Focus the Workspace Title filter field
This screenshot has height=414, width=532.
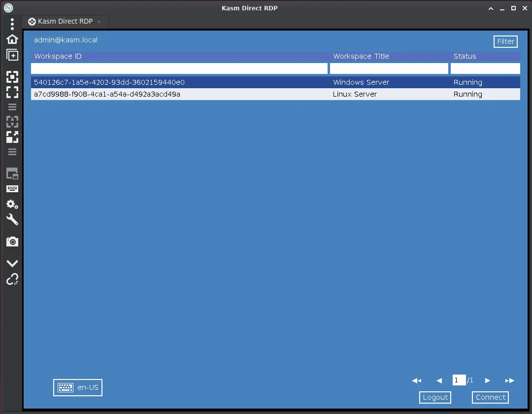click(x=389, y=69)
